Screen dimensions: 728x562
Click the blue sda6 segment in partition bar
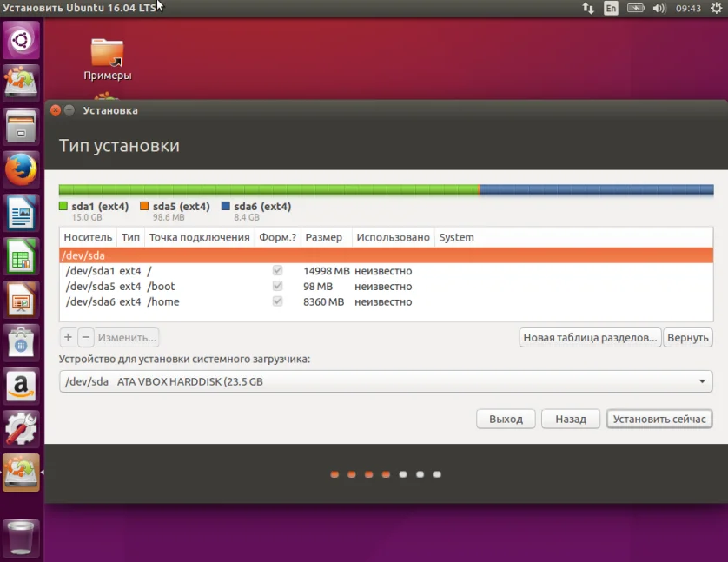coord(597,189)
